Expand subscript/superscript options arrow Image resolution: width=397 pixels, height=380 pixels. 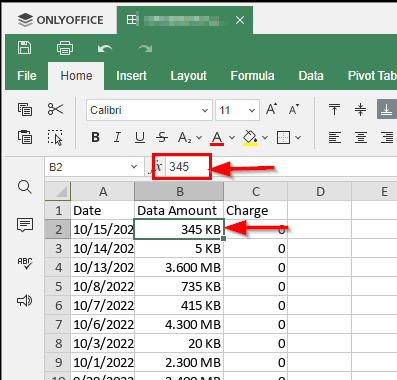pyautogui.click(x=199, y=138)
